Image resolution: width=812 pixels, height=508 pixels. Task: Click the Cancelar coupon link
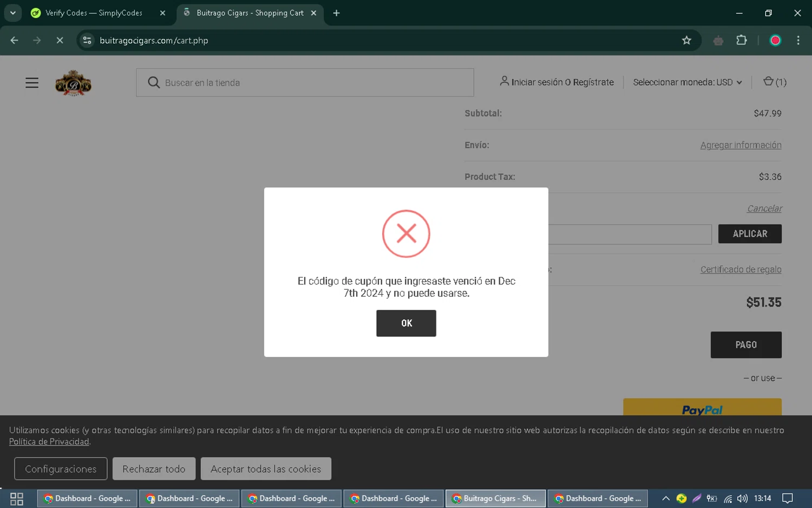click(764, 209)
